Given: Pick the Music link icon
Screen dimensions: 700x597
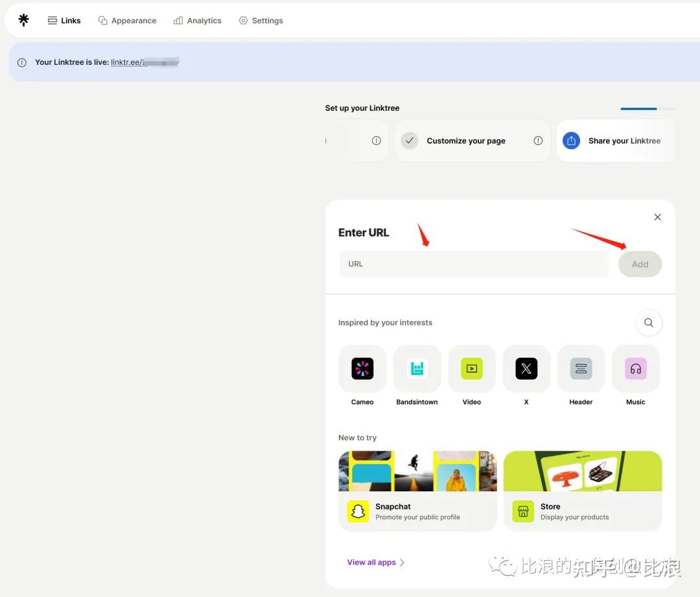Looking at the screenshot, I should (x=635, y=368).
